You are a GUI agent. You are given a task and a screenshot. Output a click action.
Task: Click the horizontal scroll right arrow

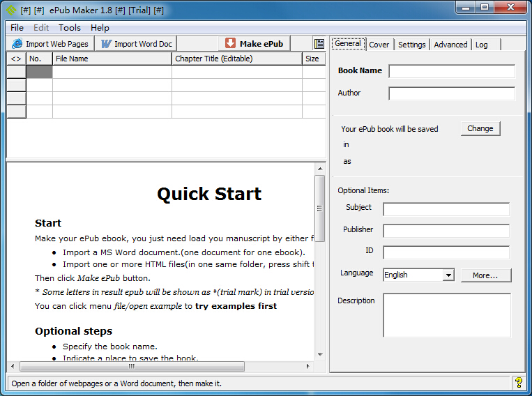click(x=307, y=366)
